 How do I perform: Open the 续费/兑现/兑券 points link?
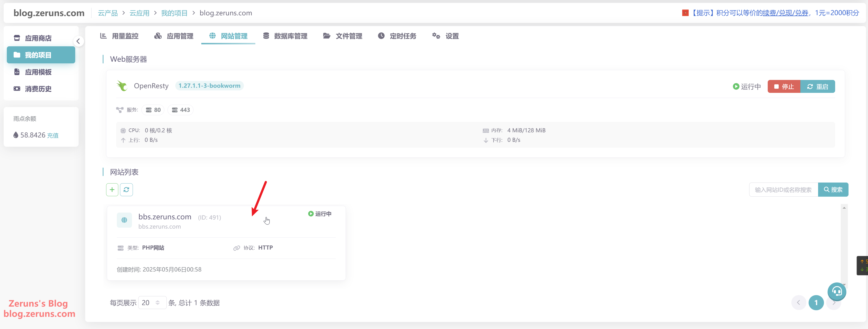(x=785, y=13)
